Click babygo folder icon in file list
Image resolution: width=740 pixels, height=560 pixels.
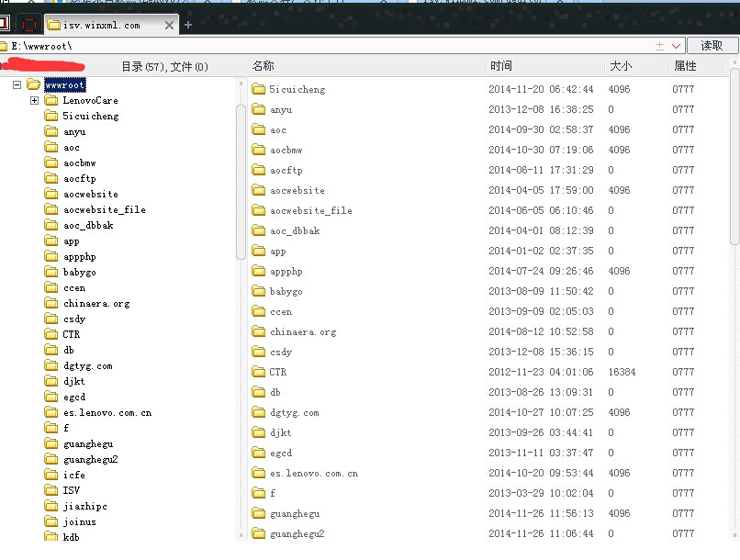258,291
